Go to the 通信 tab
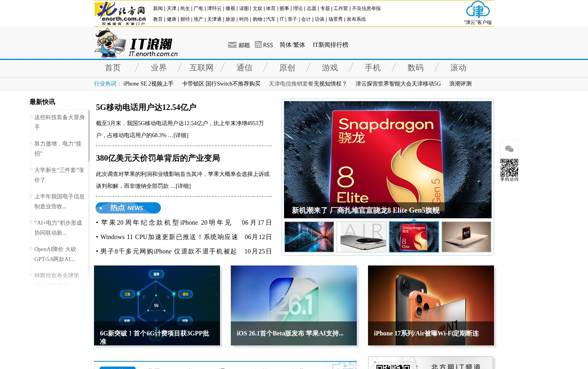This screenshot has width=588, height=369. click(244, 68)
